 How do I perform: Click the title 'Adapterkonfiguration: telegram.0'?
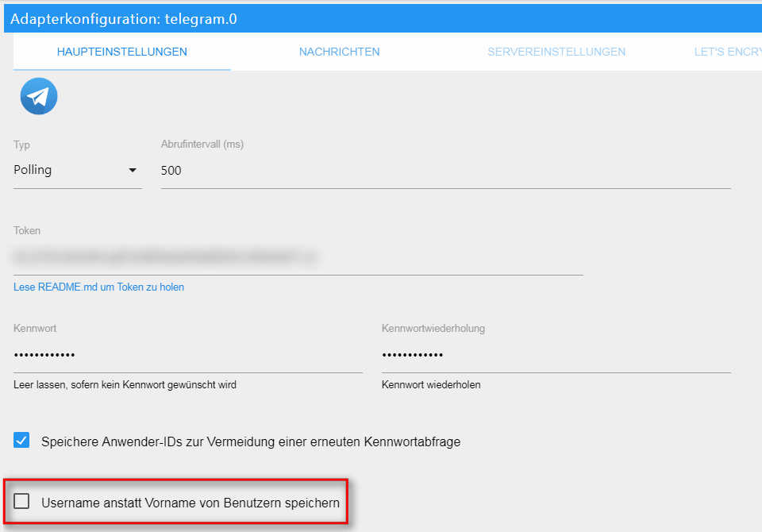click(x=124, y=19)
